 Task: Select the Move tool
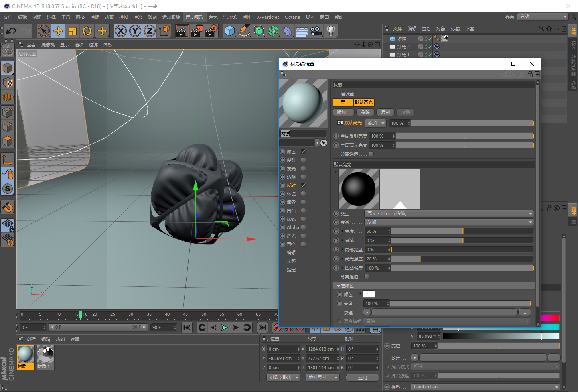(58, 31)
